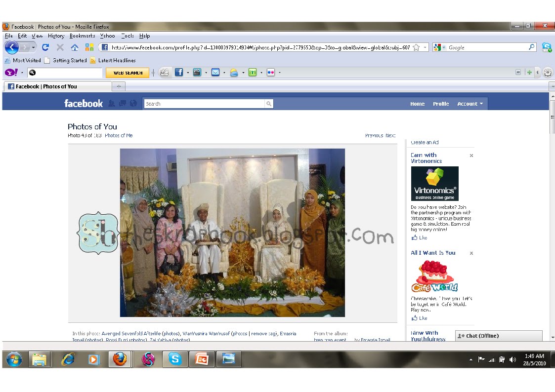Viewport: 555px width, 392px height.
Task: Open the Tools menu
Action: pyautogui.click(x=128, y=36)
